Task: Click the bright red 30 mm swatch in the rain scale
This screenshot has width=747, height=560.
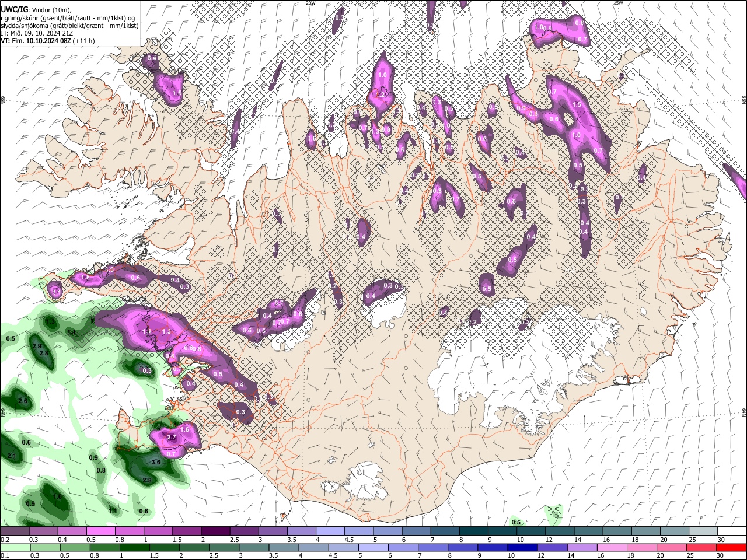Action: point(732,547)
